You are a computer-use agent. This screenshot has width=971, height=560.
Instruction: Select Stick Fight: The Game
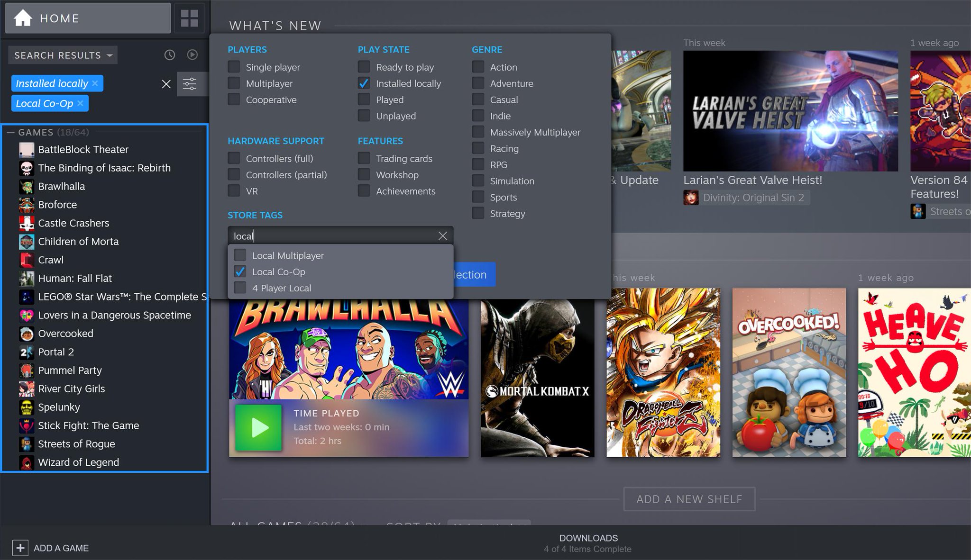(89, 425)
